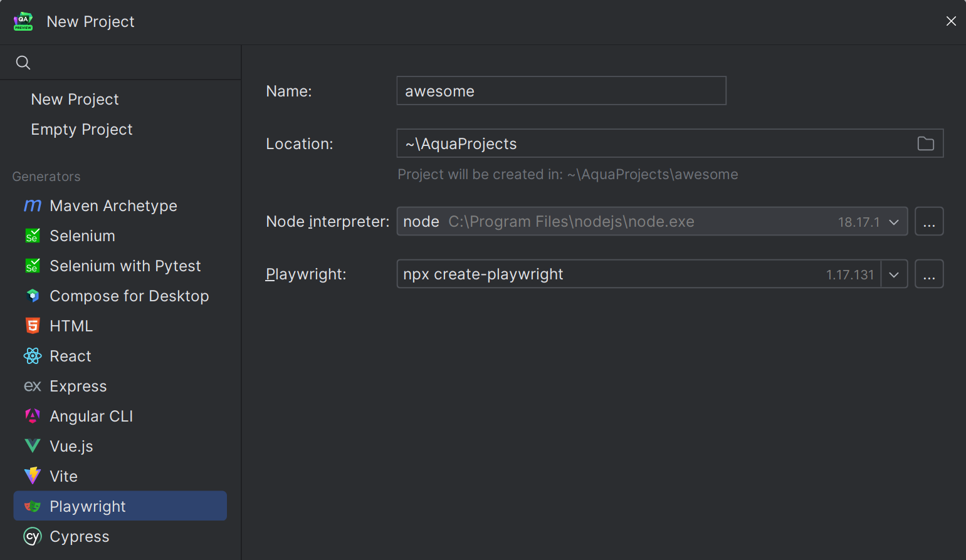The height and width of the screenshot is (560, 966).
Task: Click the Name input field
Action: (x=561, y=91)
